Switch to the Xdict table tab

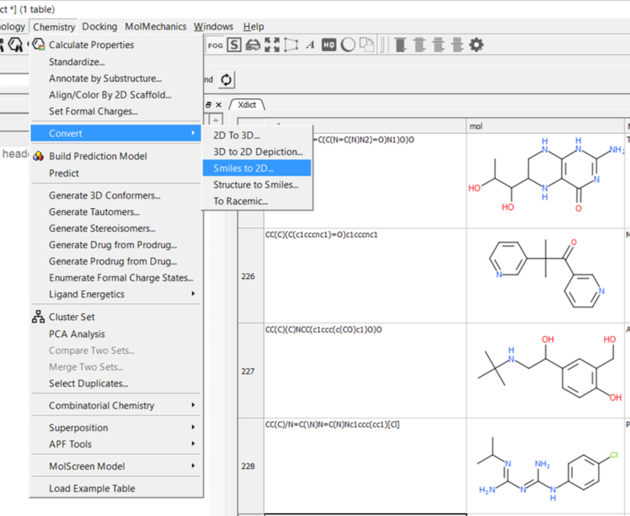click(x=247, y=105)
